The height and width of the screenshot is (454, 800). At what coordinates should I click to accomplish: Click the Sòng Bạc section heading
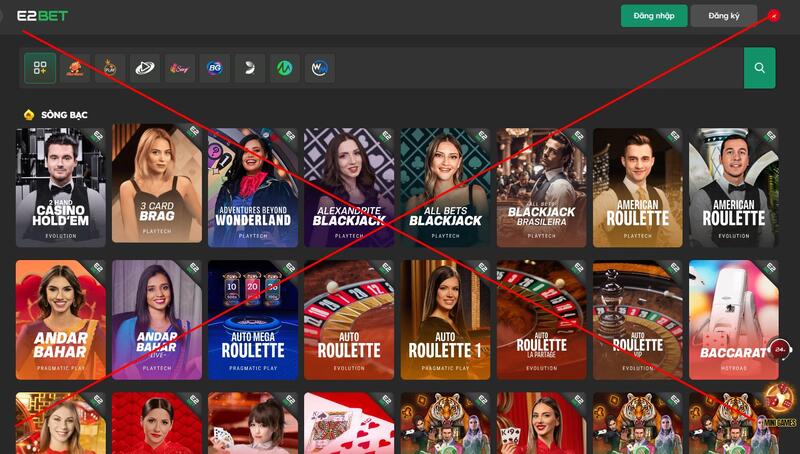tap(64, 115)
